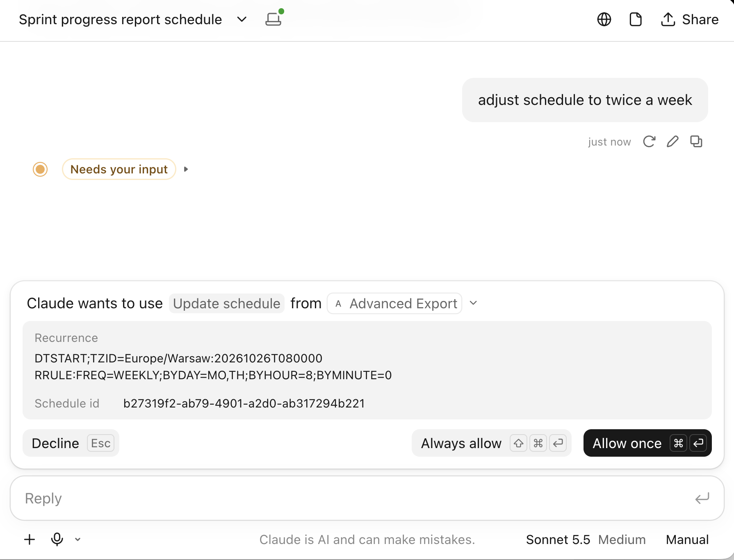
Task: Open the microphone options chevron
Action: click(x=78, y=540)
